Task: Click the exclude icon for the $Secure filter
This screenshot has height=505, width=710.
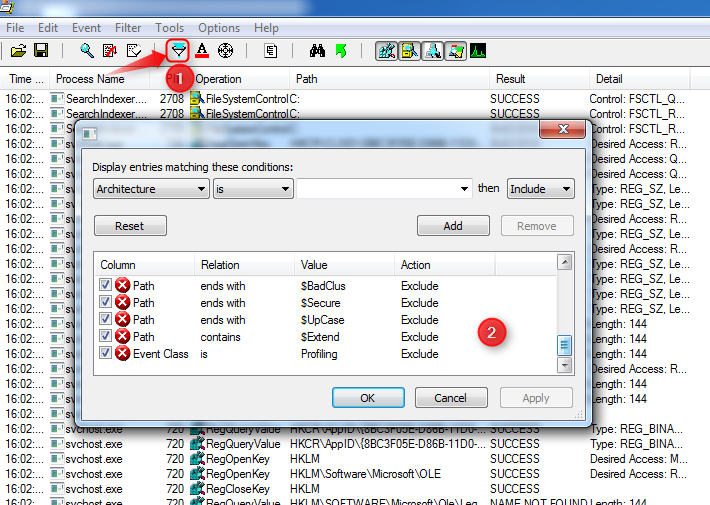Action: 122,303
